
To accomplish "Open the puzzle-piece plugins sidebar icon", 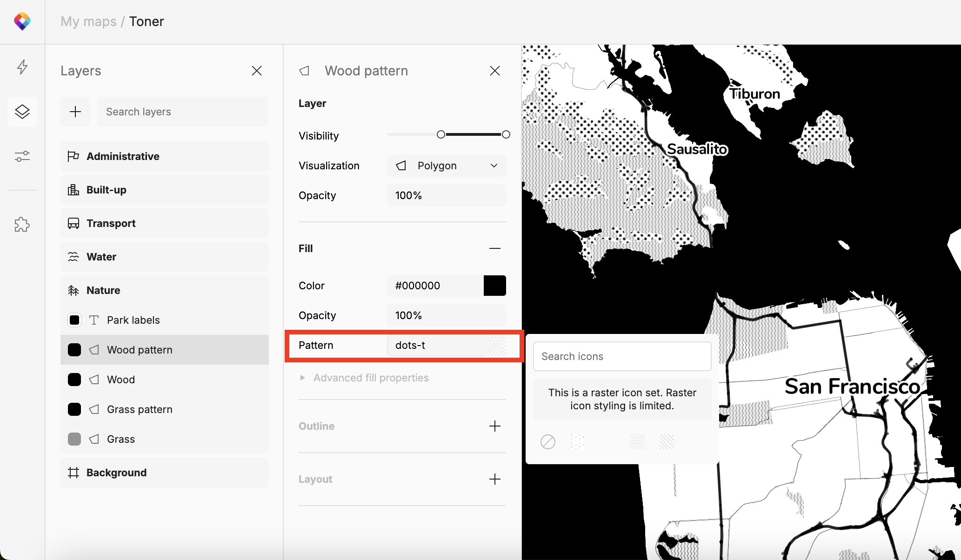I will (x=22, y=225).
